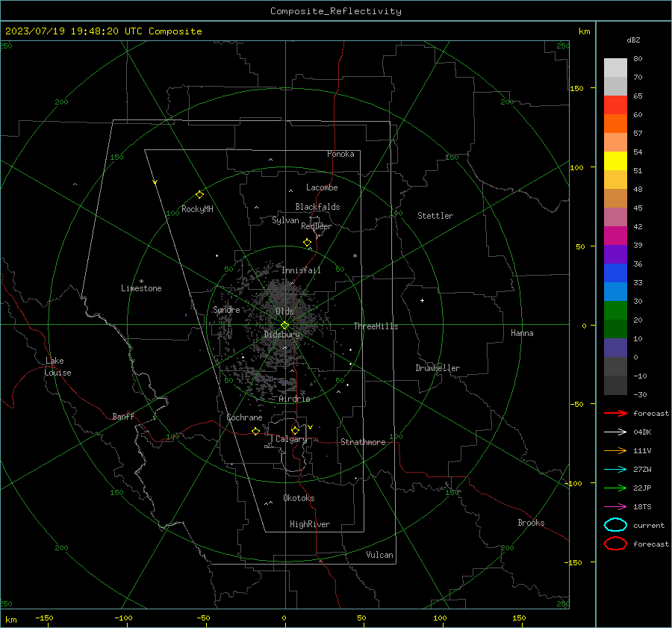This screenshot has width=672, height=628.
Task: Click the Okotoks town label
Action: 299,498
